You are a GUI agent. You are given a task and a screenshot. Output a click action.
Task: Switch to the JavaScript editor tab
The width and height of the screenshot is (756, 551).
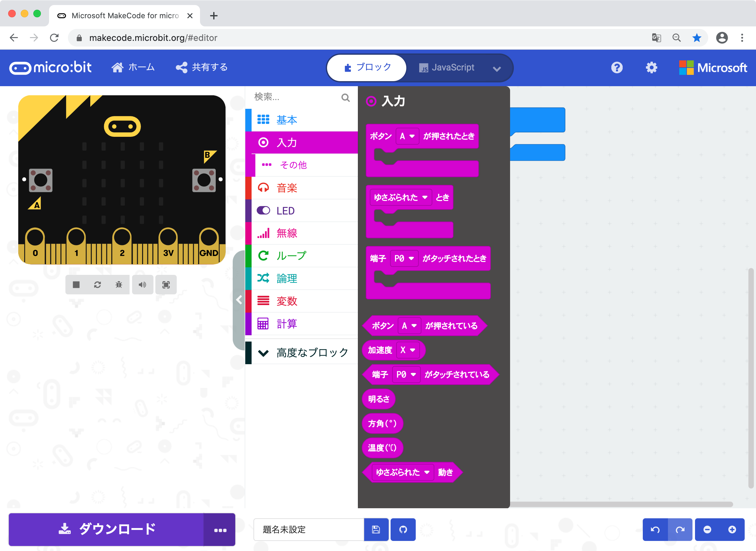point(447,68)
